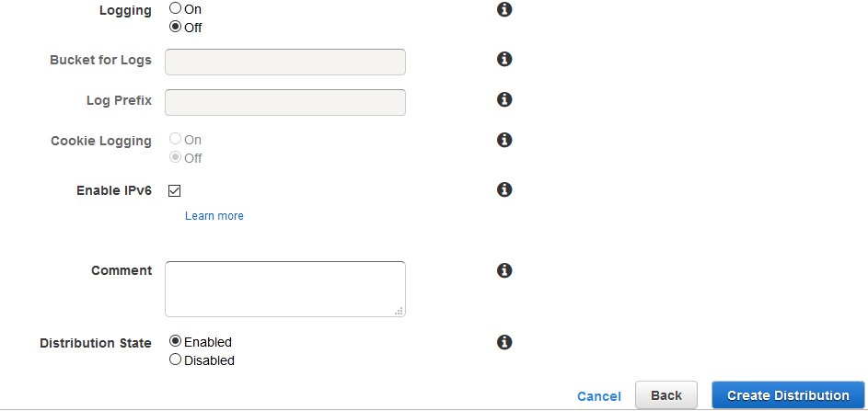Focus the Log Prefix text field
Viewport: 868px width, 411px height.
tap(285, 102)
